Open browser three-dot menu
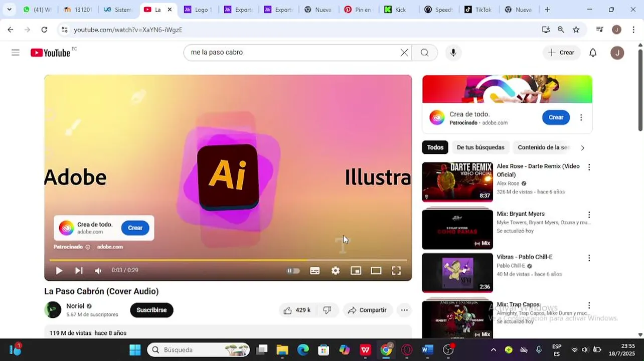This screenshot has width=644, height=361. 634,30
